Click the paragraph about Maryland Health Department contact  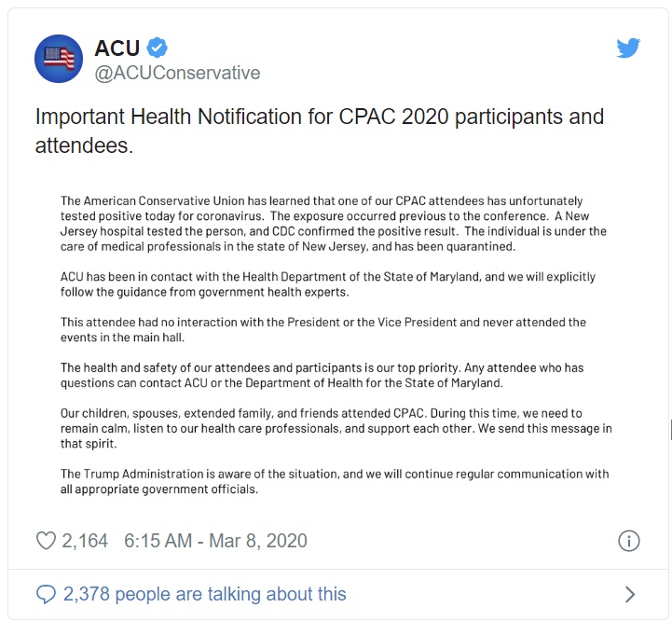click(328, 284)
